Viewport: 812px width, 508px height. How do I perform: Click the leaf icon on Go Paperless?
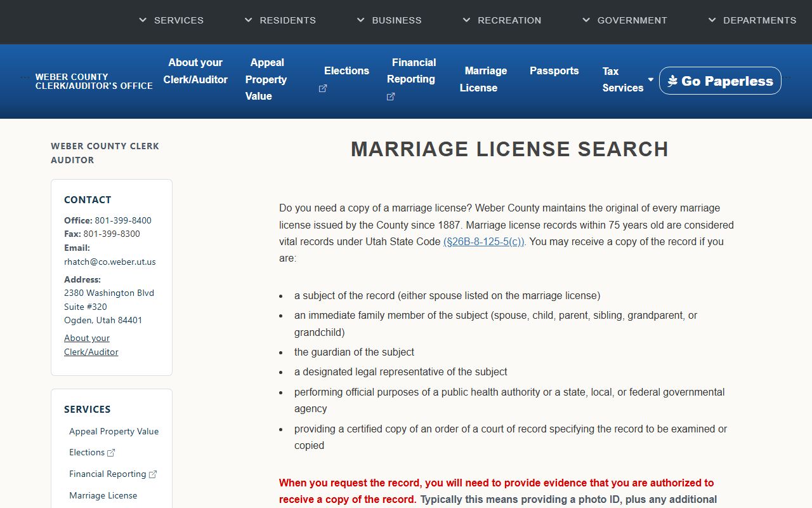pos(673,81)
